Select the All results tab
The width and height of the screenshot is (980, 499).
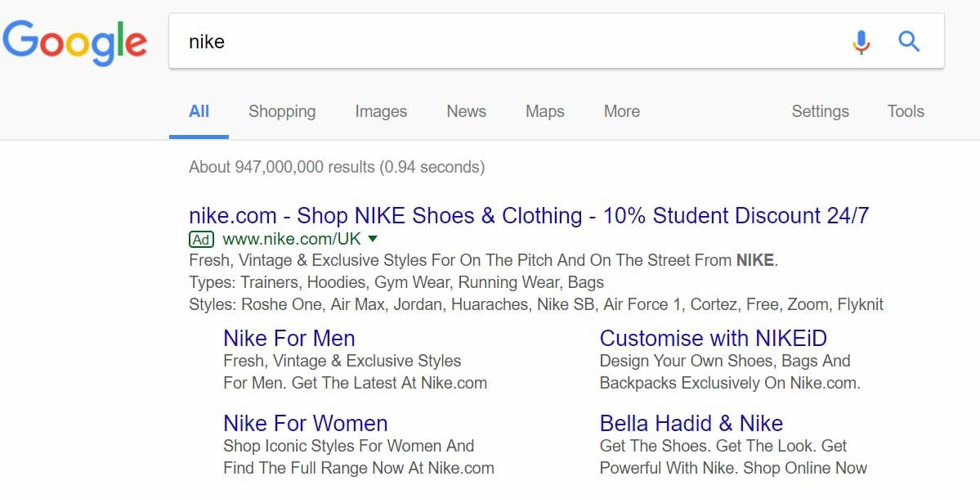tap(199, 111)
